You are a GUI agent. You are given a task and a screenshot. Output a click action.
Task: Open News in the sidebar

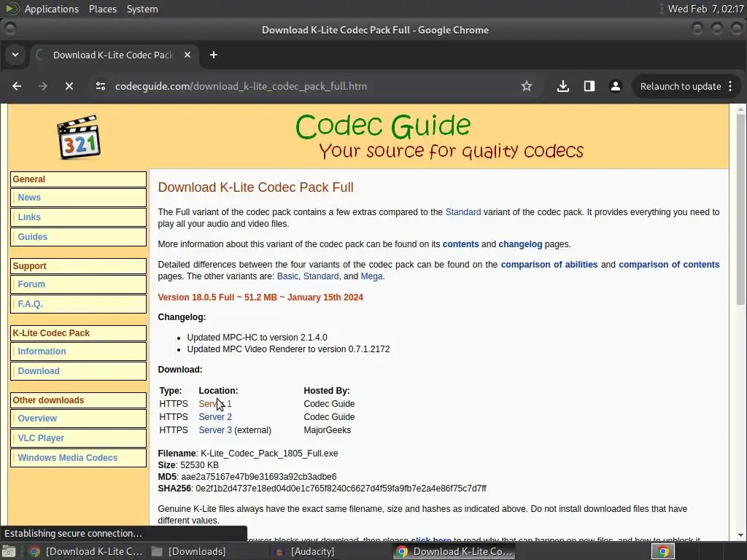pyautogui.click(x=29, y=197)
